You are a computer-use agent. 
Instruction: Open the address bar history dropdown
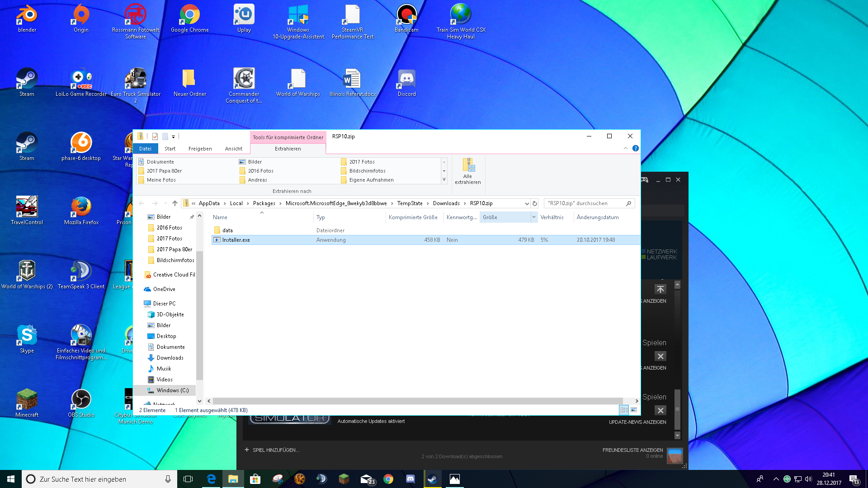tap(527, 203)
